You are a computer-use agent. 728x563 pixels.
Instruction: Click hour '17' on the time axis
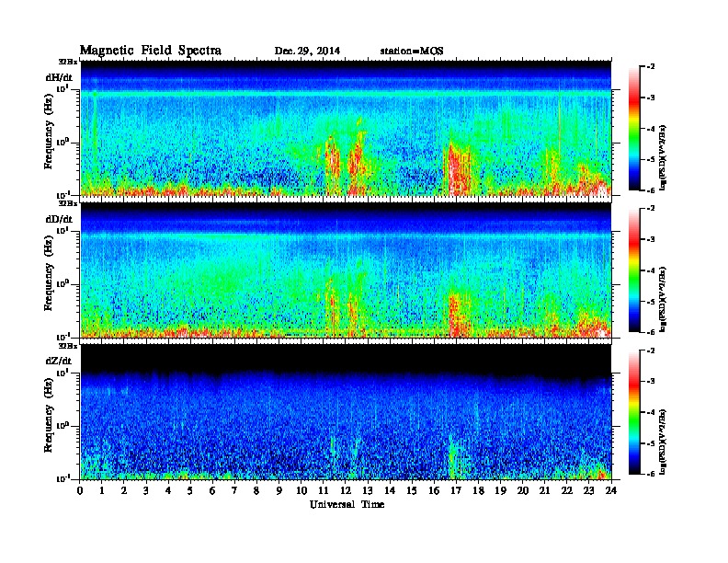coord(456,491)
